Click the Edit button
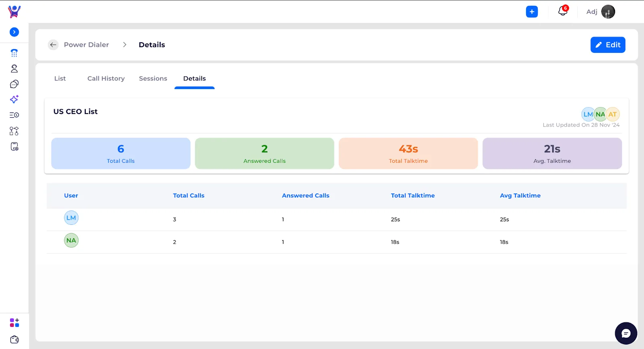This screenshot has height=349, width=644. [608, 45]
